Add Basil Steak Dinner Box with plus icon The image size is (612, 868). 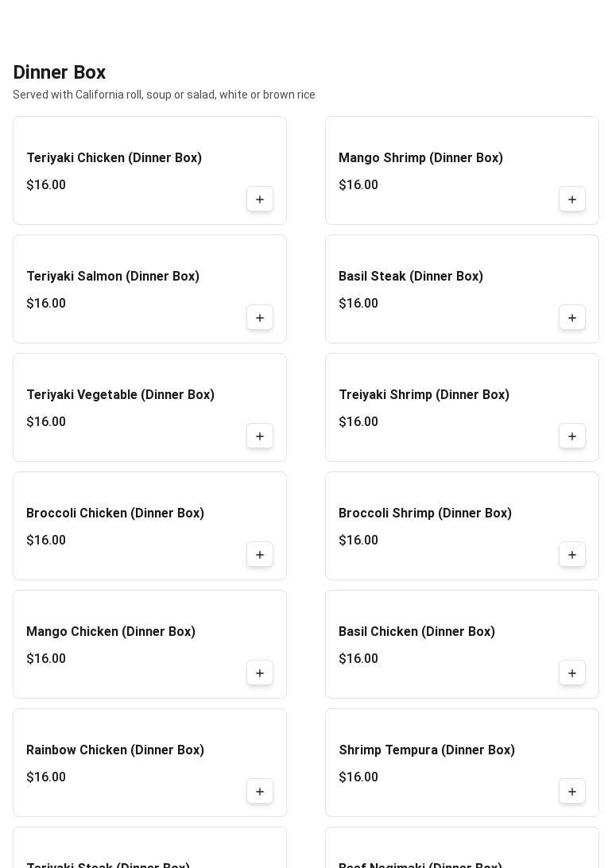tap(572, 318)
